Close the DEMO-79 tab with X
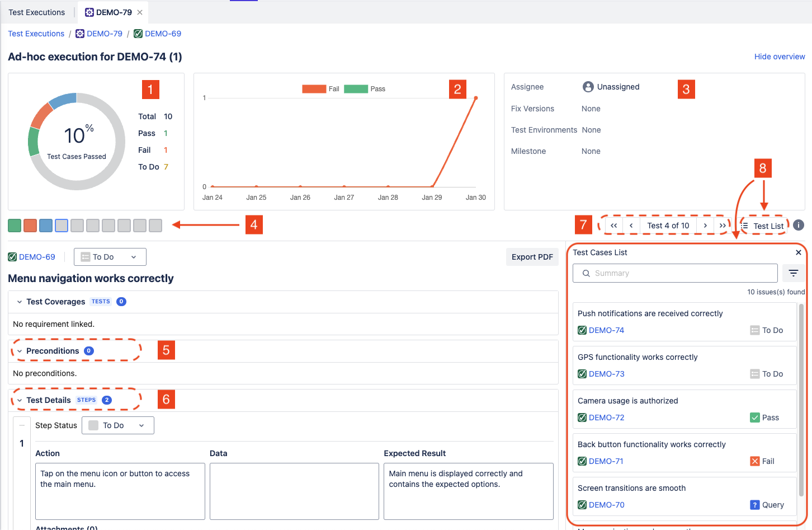 (x=140, y=12)
